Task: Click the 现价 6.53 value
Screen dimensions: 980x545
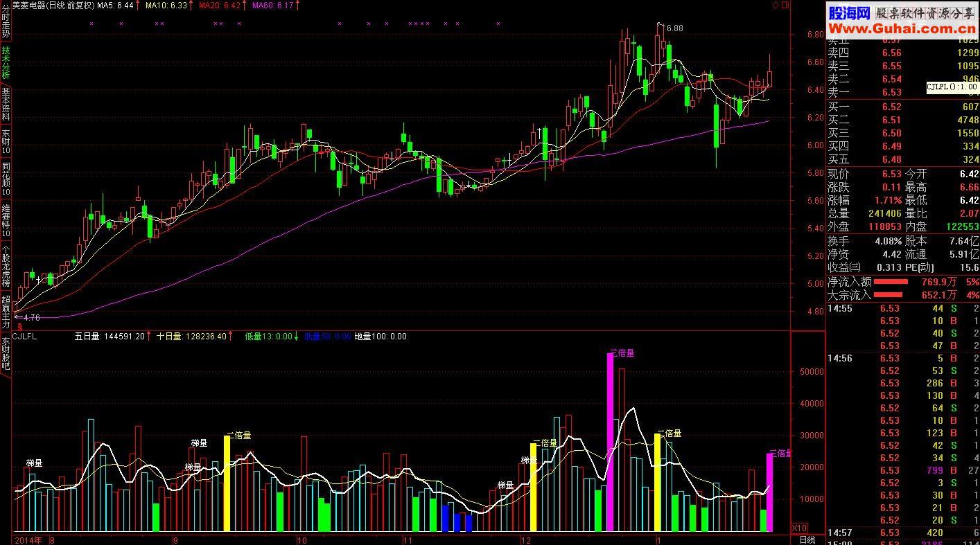Action: tap(891, 174)
